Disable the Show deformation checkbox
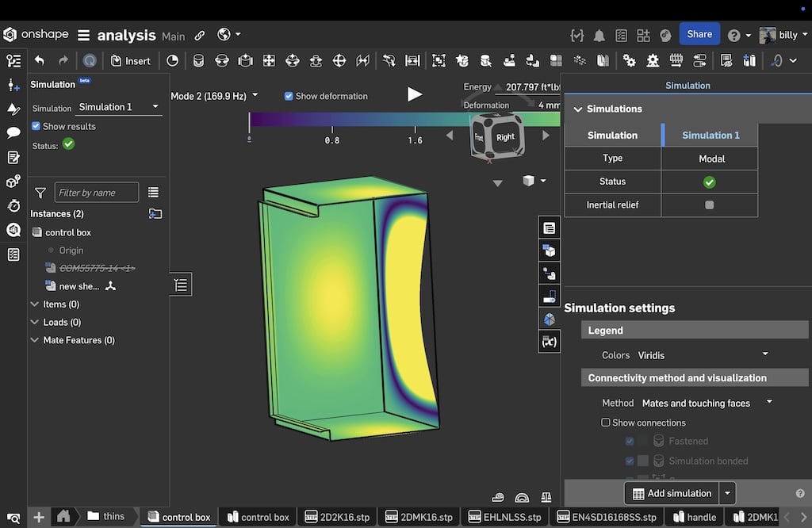Image resolution: width=812 pixels, height=528 pixels. click(x=289, y=96)
